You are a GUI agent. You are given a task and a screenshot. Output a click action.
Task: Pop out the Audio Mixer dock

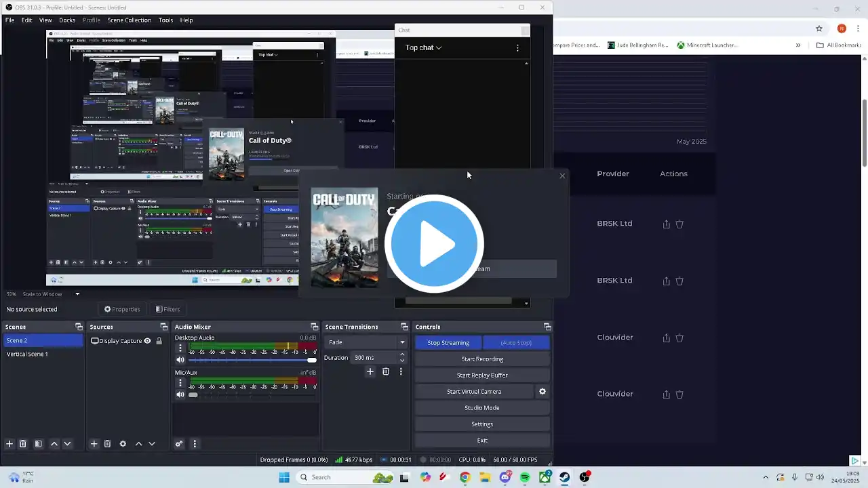314,327
